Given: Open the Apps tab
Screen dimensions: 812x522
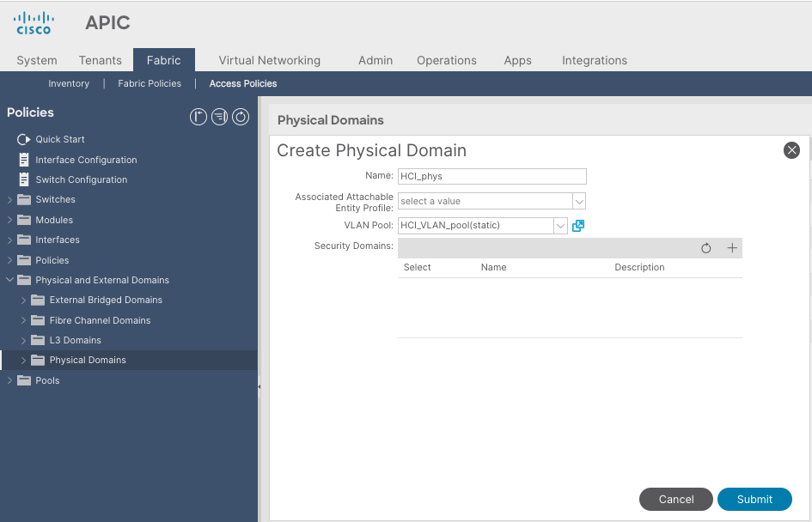Looking at the screenshot, I should click(518, 61).
